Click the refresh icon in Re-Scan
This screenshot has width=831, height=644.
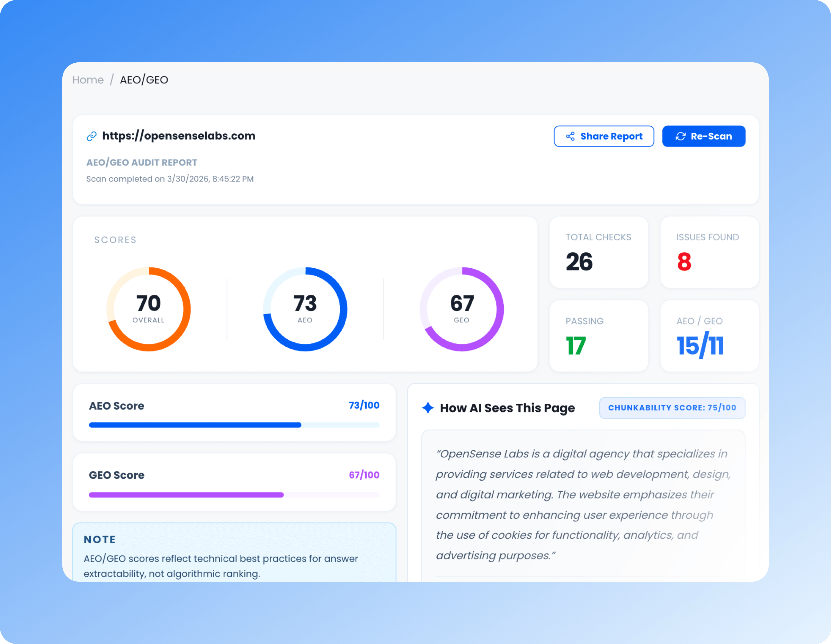(680, 136)
